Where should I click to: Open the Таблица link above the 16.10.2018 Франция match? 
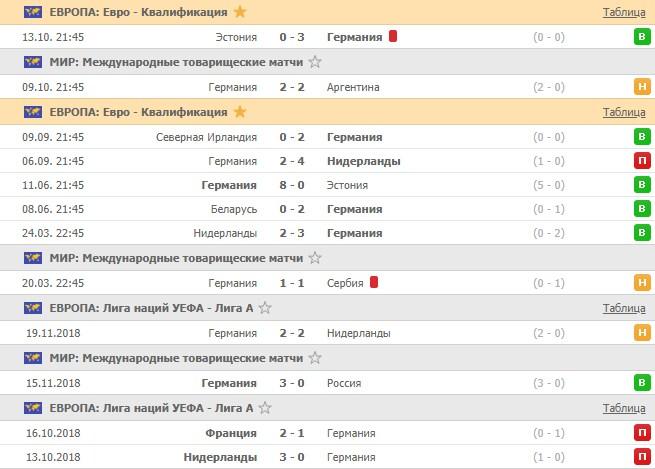tap(624, 408)
